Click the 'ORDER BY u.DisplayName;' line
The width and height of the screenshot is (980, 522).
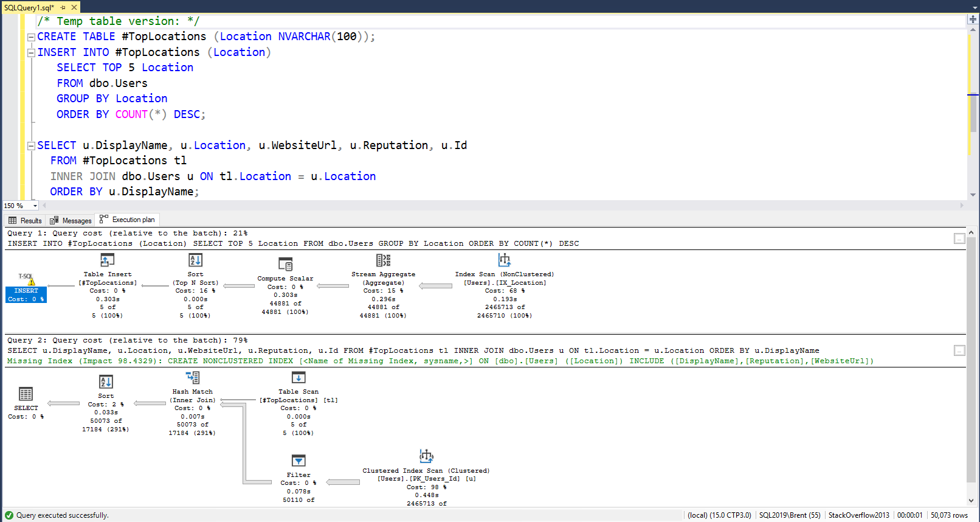[x=125, y=192]
